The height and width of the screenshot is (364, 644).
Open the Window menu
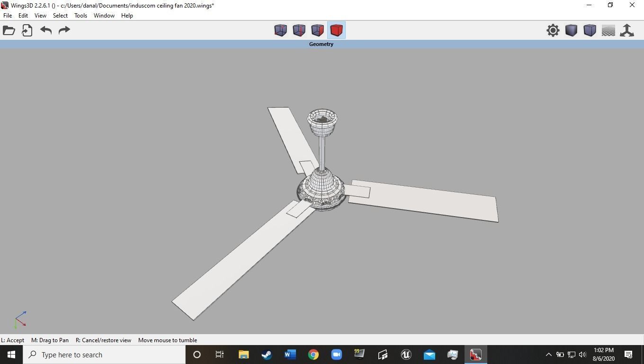(104, 16)
